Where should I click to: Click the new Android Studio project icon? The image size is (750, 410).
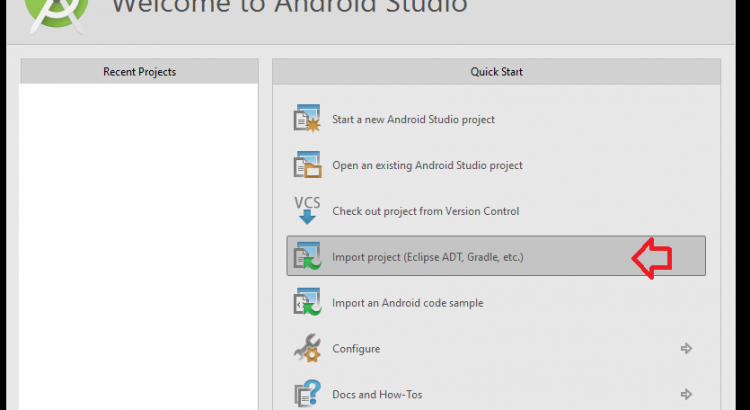pyautogui.click(x=306, y=119)
